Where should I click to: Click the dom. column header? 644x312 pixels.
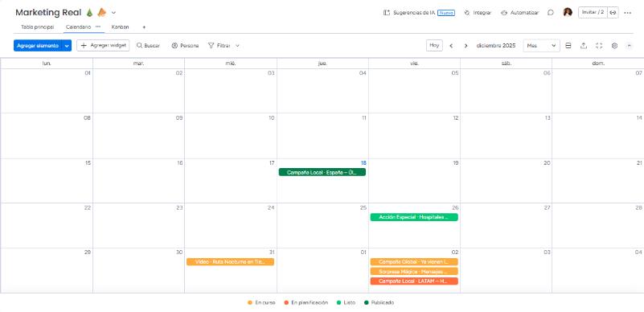[598, 64]
